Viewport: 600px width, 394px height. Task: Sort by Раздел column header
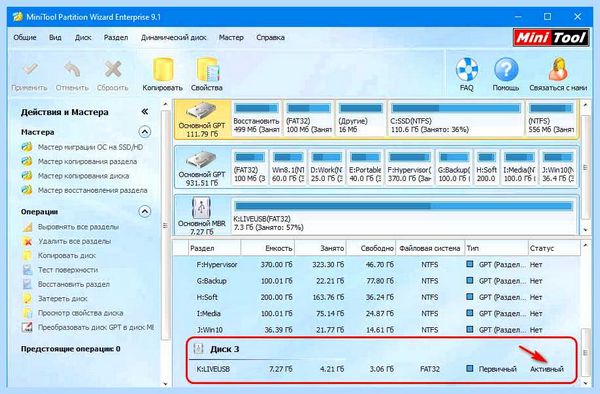pyautogui.click(x=214, y=248)
